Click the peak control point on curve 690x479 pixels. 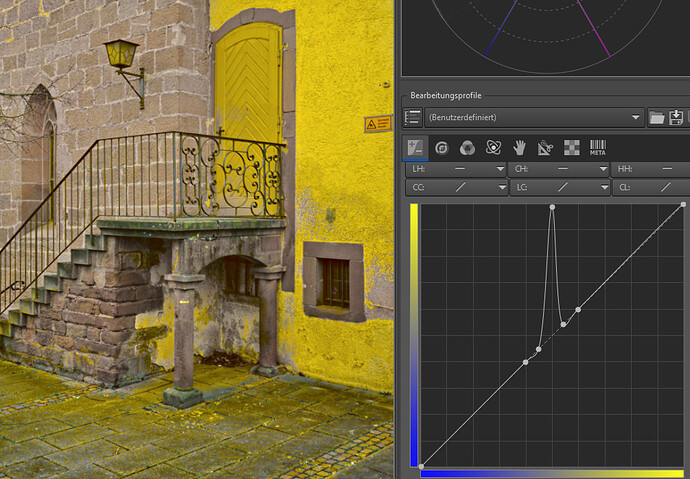tap(552, 207)
